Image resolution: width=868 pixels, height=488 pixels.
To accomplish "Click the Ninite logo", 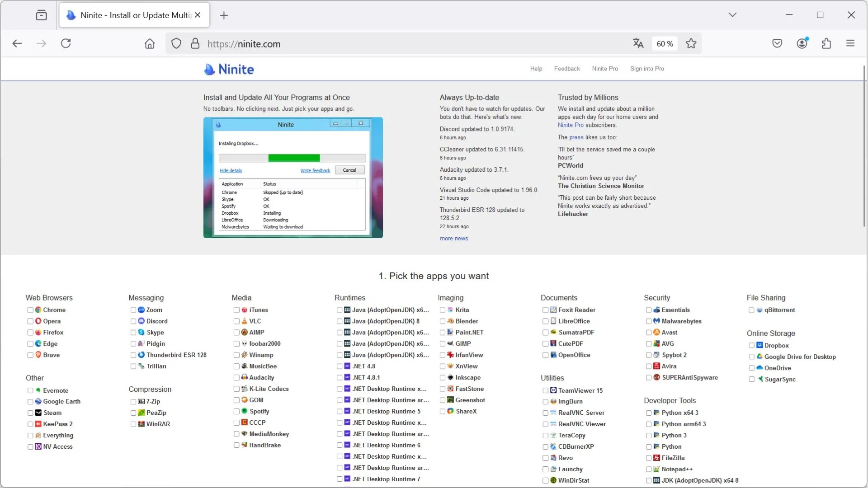I will pyautogui.click(x=229, y=69).
